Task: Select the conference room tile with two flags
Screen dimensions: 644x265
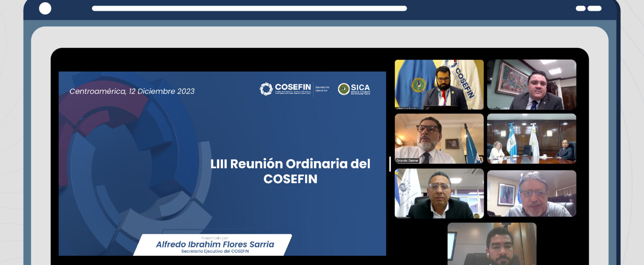Action: (x=531, y=138)
